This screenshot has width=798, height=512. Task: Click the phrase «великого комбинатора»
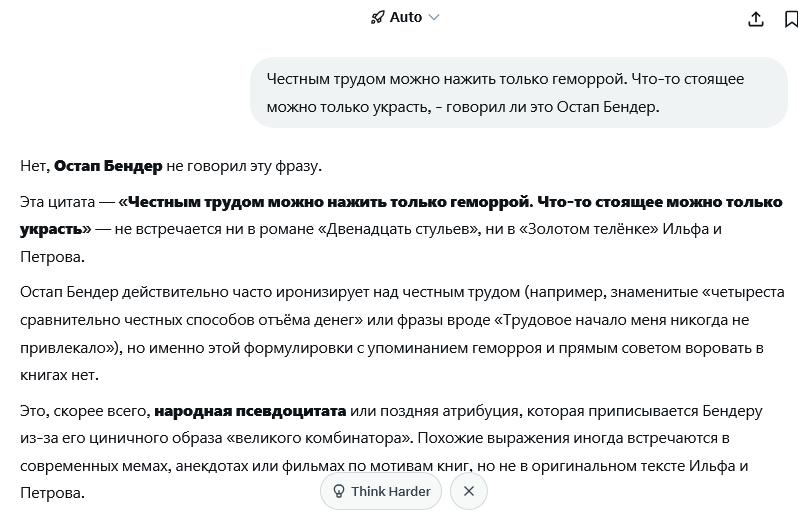318,438
